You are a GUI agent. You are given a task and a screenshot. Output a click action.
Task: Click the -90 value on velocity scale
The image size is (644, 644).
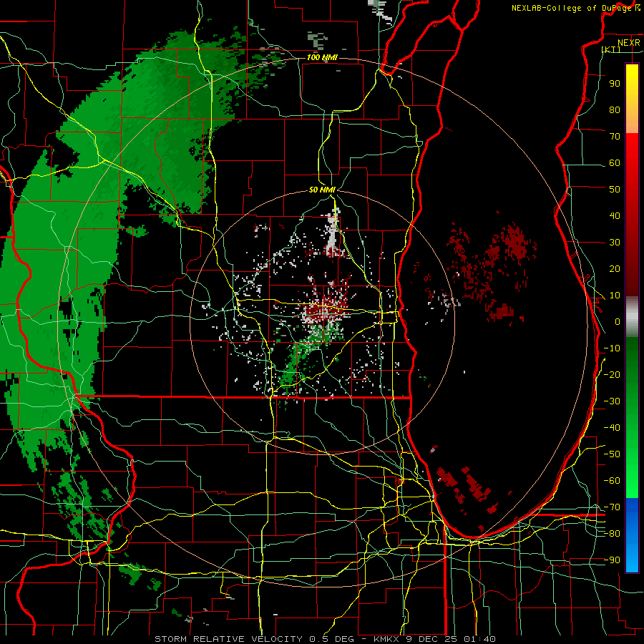tap(612, 560)
